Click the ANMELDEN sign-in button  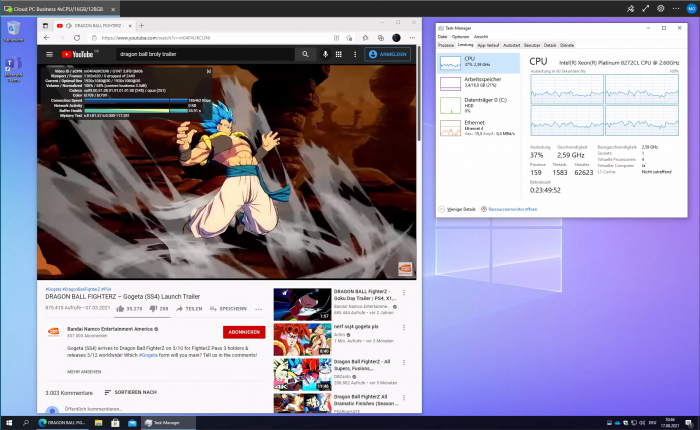(x=388, y=54)
